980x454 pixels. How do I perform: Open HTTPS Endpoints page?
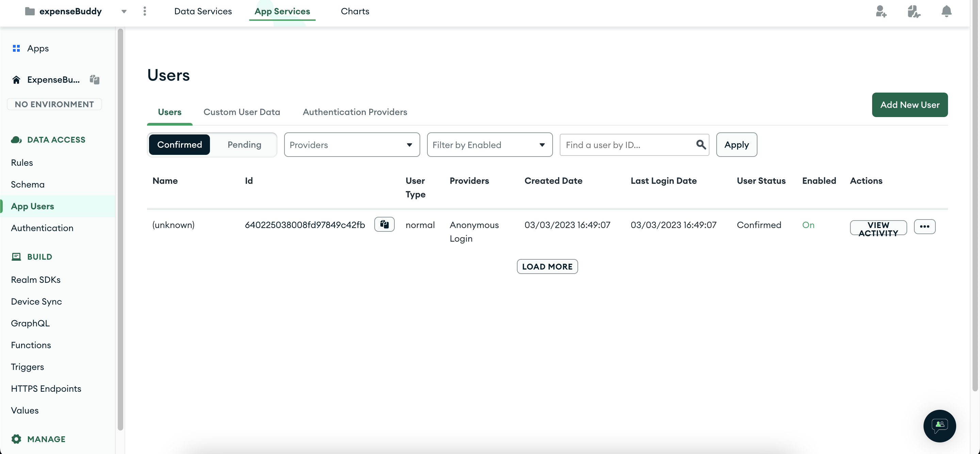point(46,389)
